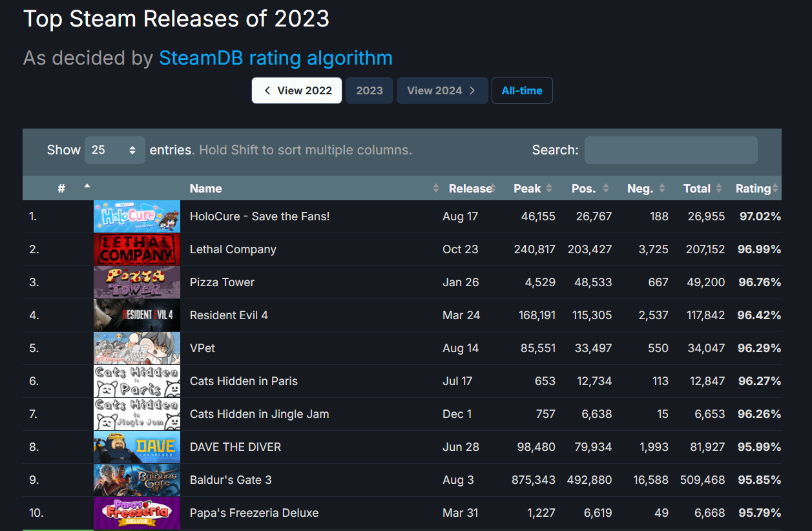Click the sort chevron on Release column
Screen dimensions: 812x531
coord(495,188)
